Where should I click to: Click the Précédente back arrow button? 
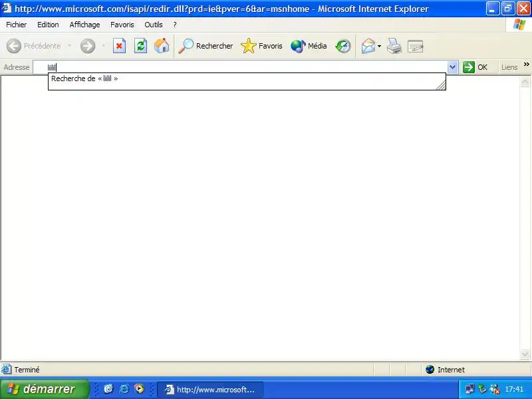point(34,46)
